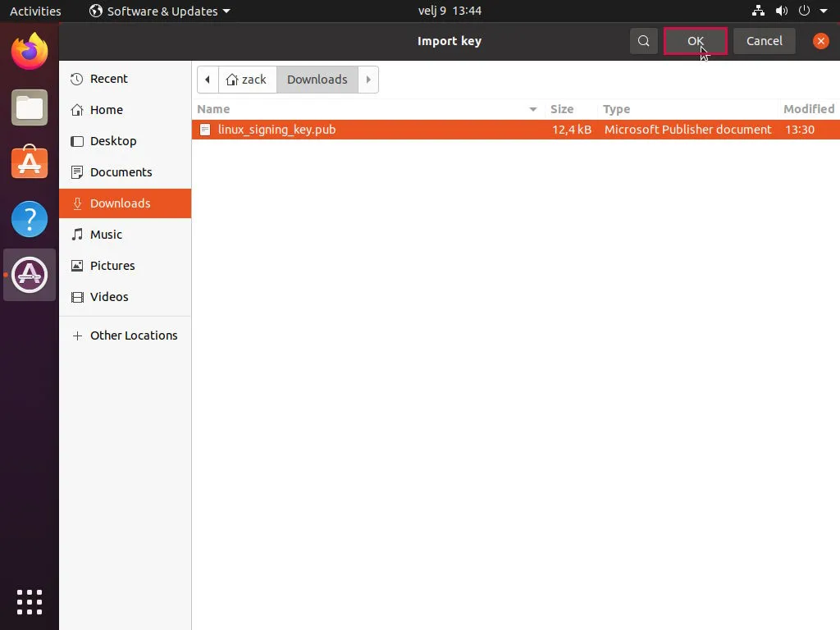Open Help from the dock
This screenshot has width=840, height=630.
pos(30,219)
